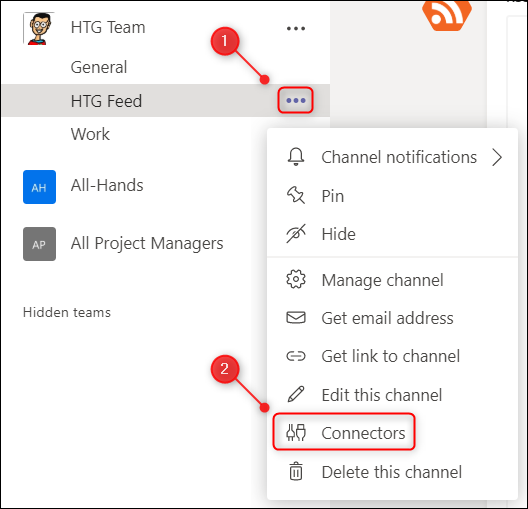Image resolution: width=528 pixels, height=509 pixels.
Task: Click the pencil icon beside Edit this channel
Action: 296,395
